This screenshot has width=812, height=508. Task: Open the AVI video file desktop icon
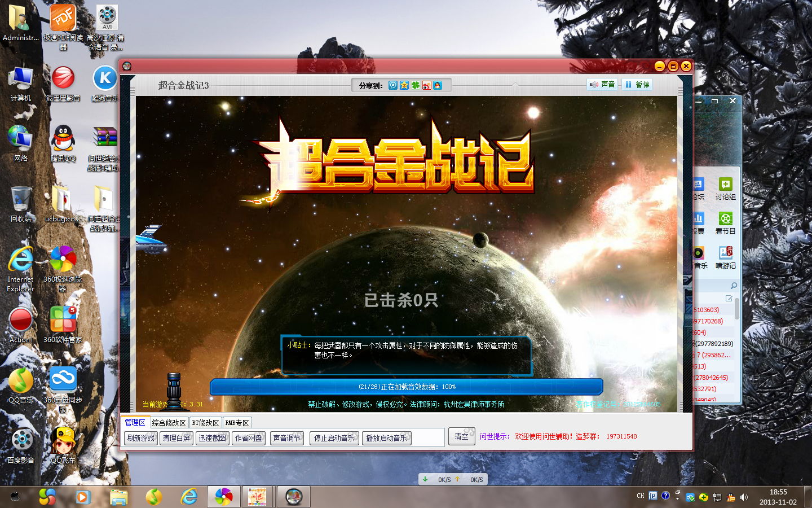107,27
